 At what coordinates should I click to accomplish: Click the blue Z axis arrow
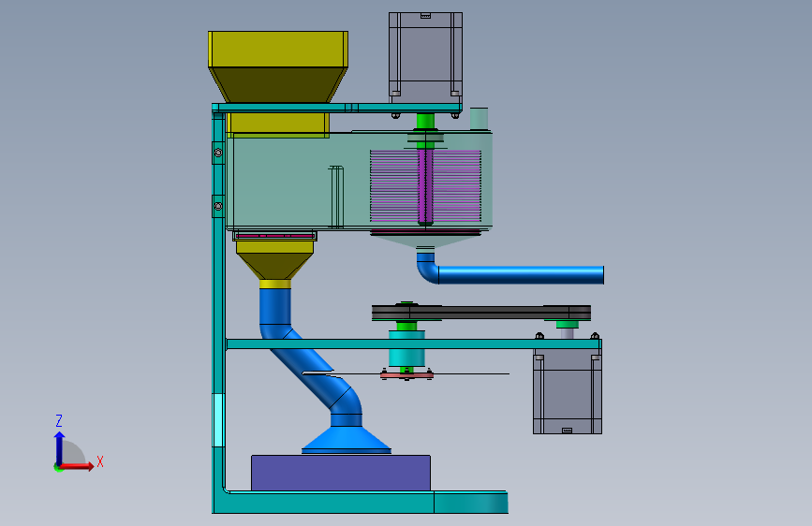click(x=59, y=448)
